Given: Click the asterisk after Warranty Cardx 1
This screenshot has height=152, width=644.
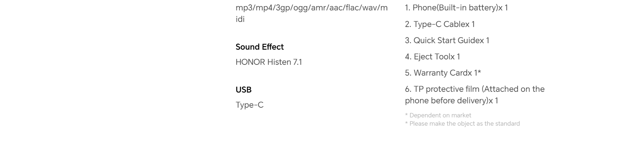Looking at the screenshot, I should [x=479, y=72].
